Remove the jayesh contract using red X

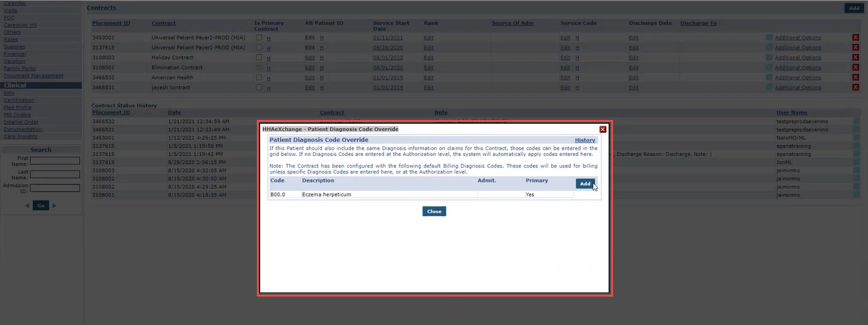point(856,88)
